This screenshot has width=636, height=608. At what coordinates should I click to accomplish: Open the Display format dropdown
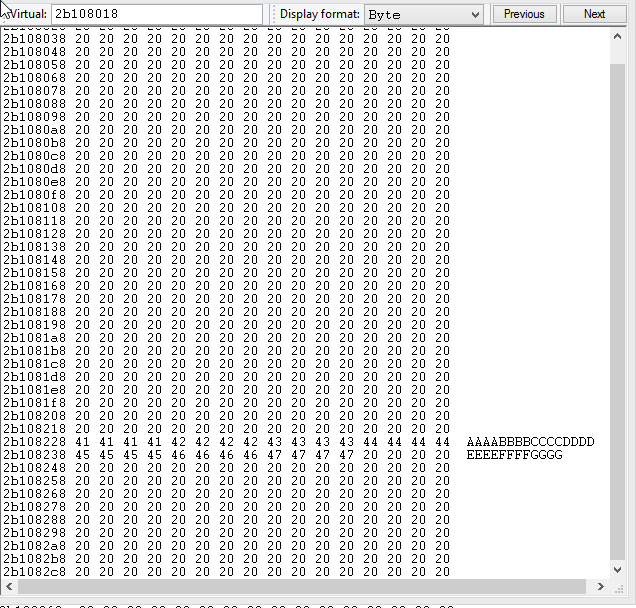(x=422, y=14)
